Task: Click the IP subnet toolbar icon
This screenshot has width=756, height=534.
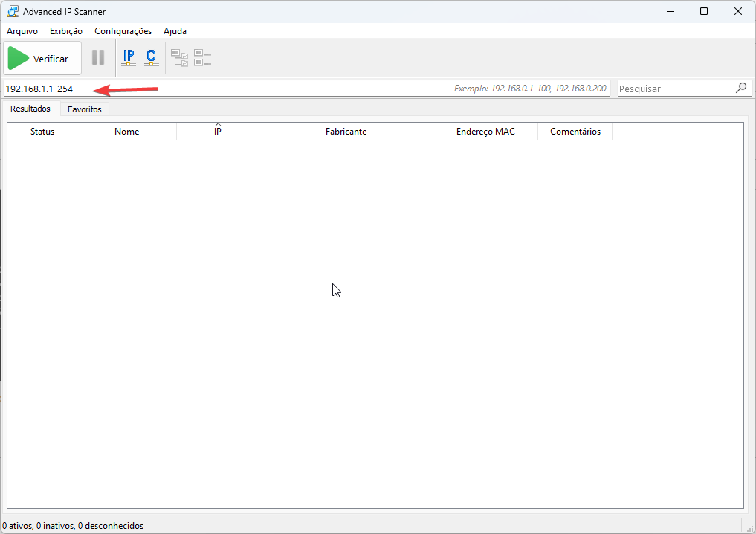Action: pos(129,57)
